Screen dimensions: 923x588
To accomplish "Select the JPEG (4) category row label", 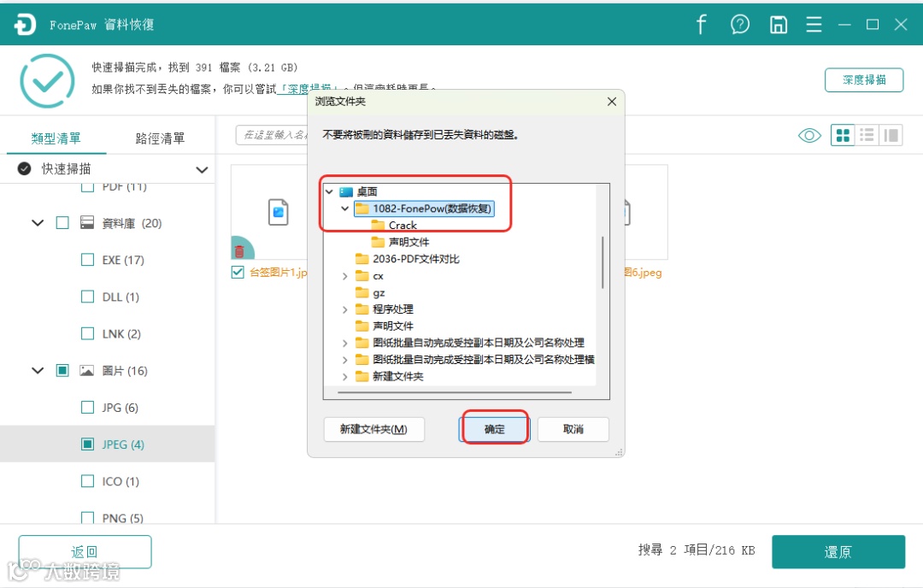I will click(x=123, y=444).
